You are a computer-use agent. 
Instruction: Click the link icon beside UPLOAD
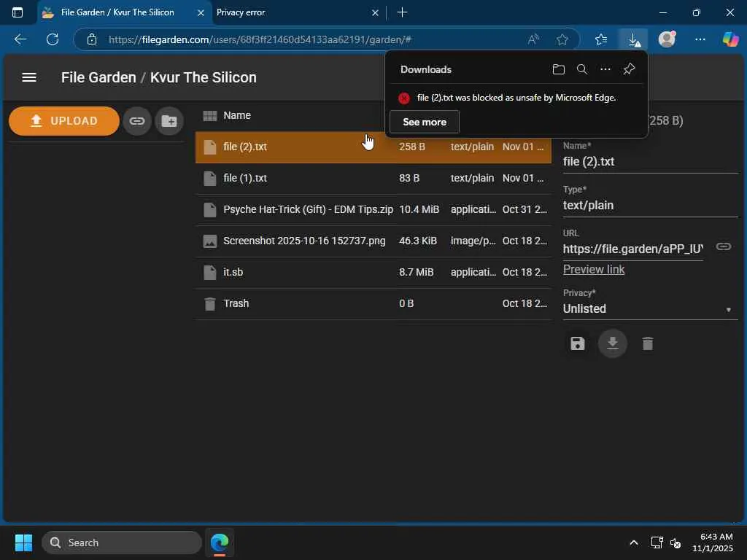(136, 121)
